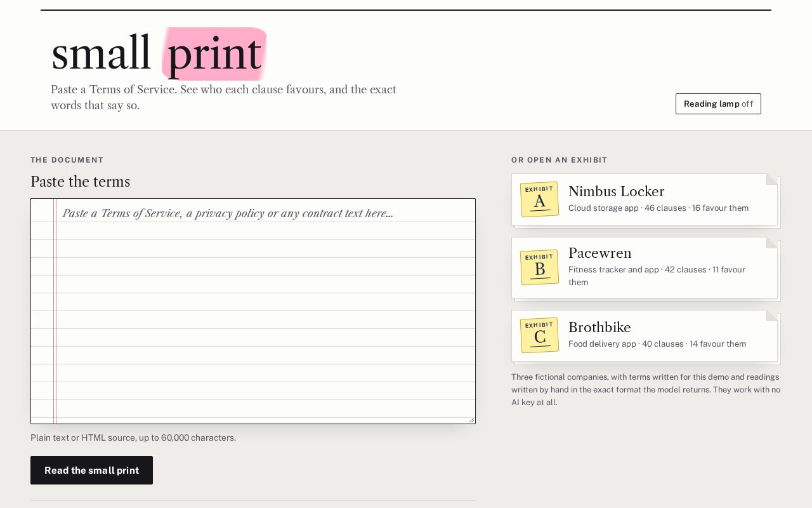Click 'Fitness tracker and app · 42 clauses' text

(x=638, y=269)
